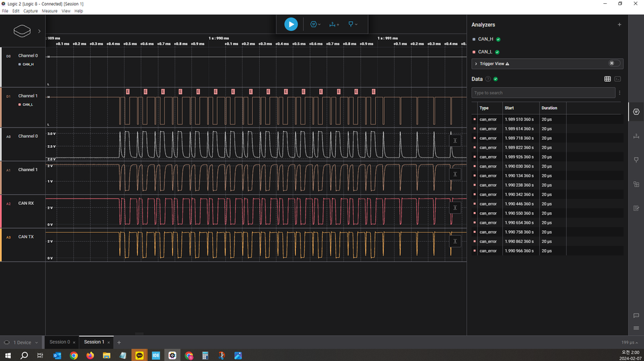Switch data view to terminal mode icon
This screenshot has width=644, height=361.
[x=618, y=79]
